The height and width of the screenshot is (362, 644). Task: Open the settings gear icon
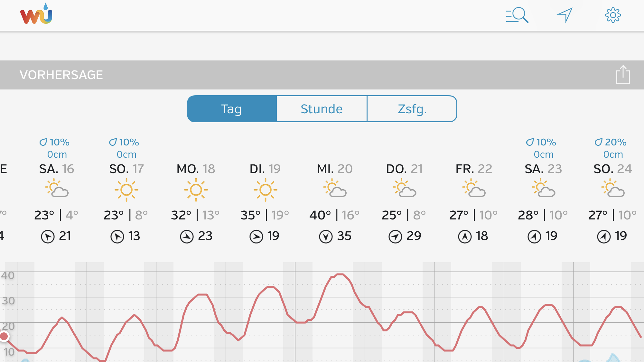click(613, 15)
